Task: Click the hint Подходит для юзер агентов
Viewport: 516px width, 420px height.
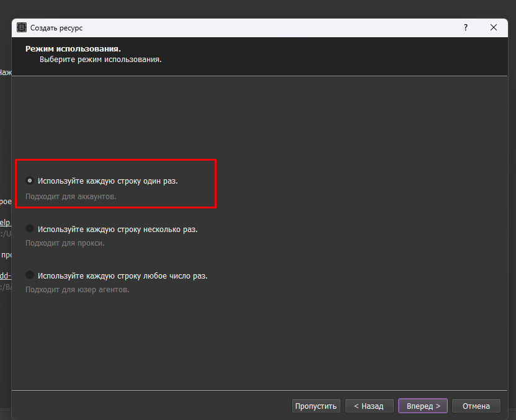Action: (x=77, y=289)
